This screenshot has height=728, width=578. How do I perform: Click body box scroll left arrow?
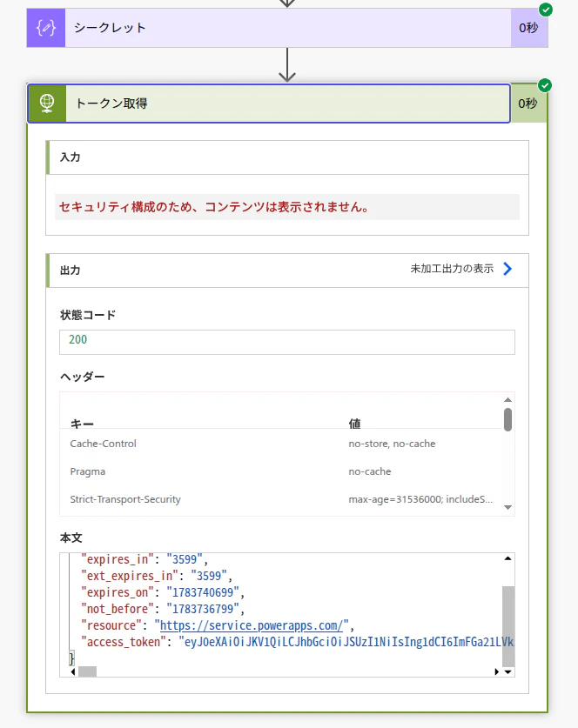(73, 671)
